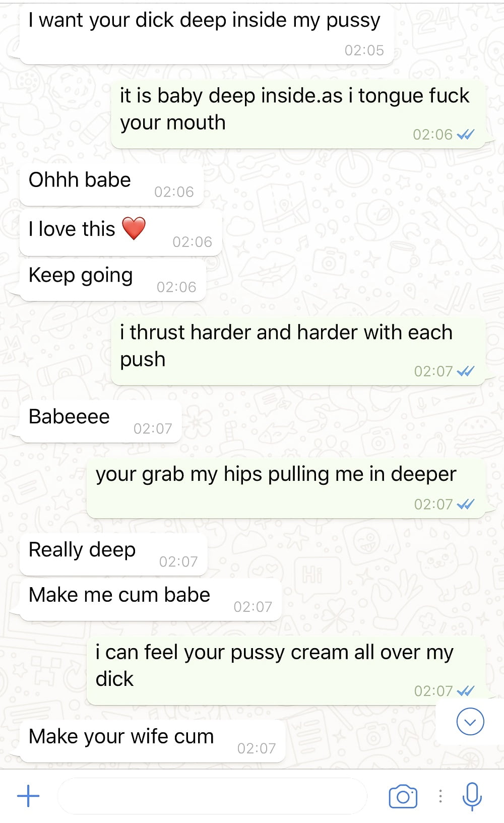Focus the message text input field

click(212, 796)
